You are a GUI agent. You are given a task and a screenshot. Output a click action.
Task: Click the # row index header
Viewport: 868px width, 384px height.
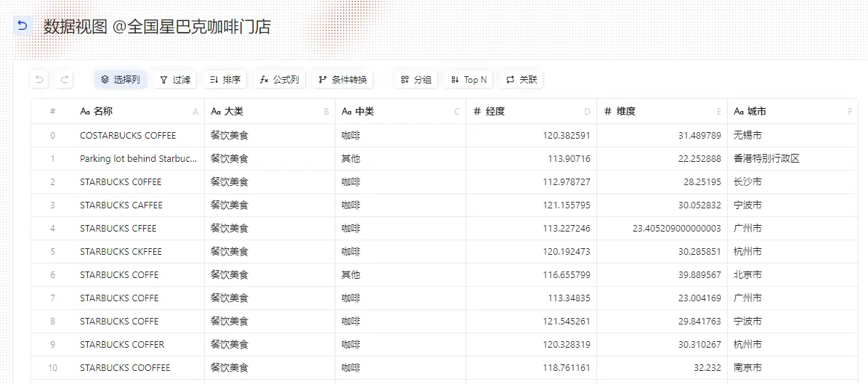(52, 111)
